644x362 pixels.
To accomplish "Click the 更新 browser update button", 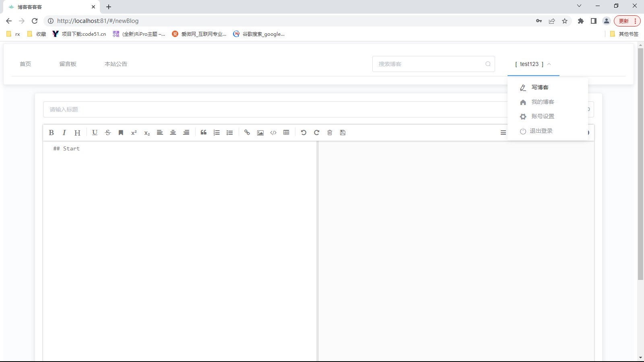I will 627,21.
